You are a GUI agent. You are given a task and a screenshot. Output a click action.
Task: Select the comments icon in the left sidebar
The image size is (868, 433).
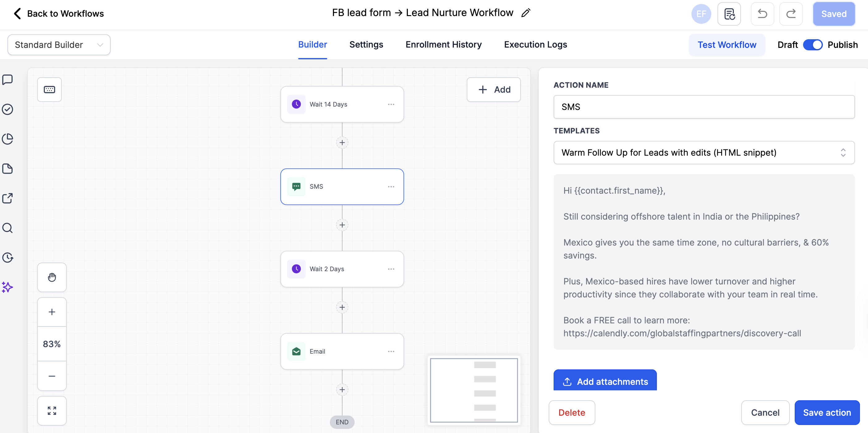pyautogui.click(x=7, y=79)
